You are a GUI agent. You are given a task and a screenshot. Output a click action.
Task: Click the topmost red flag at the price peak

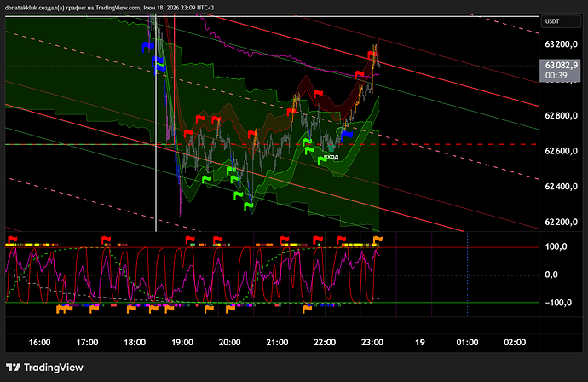click(x=372, y=55)
